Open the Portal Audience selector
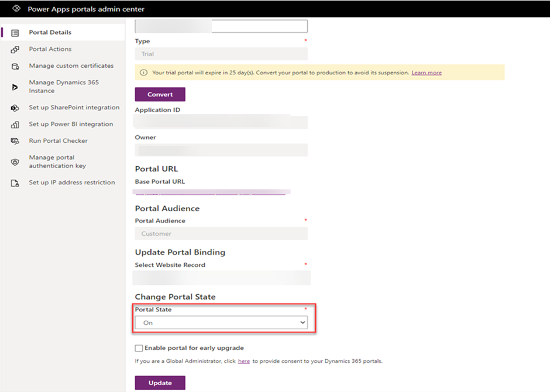The image size is (550, 392). 221,233
